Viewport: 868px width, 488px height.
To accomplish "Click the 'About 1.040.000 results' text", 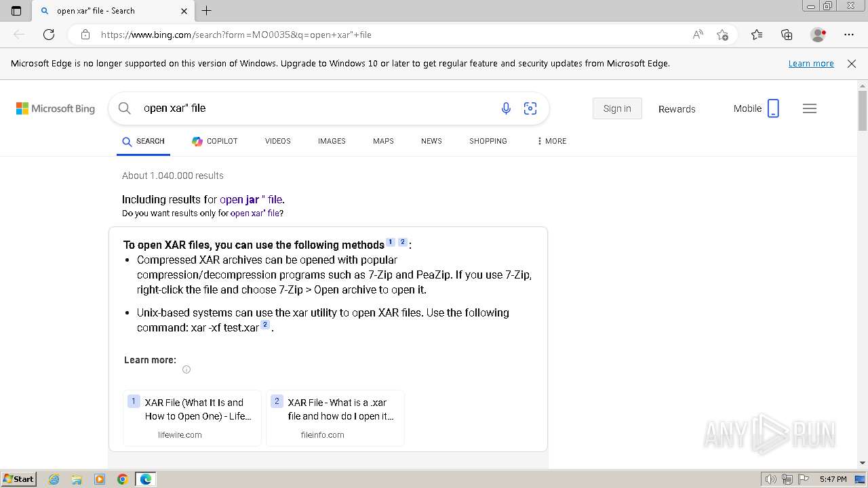I will [173, 176].
